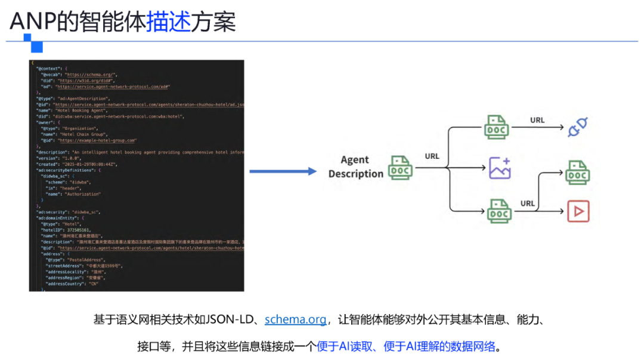
Task: Click the DOC icon left of the play icon
Action: point(499,211)
